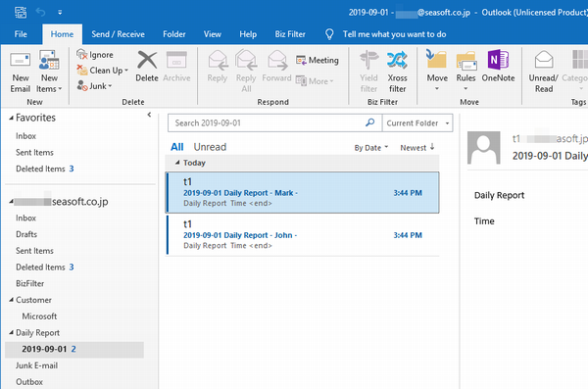
Task: Collapse the Daily Report folder tree
Action: click(x=11, y=332)
